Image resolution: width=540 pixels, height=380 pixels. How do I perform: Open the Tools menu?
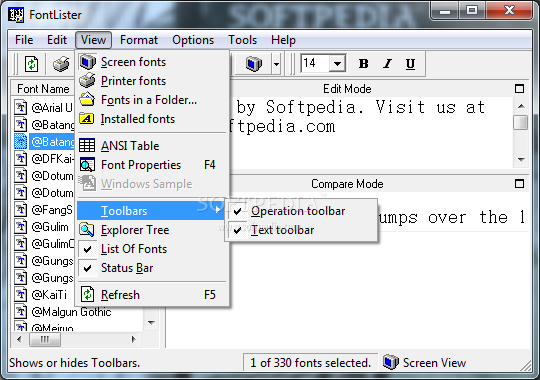[242, 40]
